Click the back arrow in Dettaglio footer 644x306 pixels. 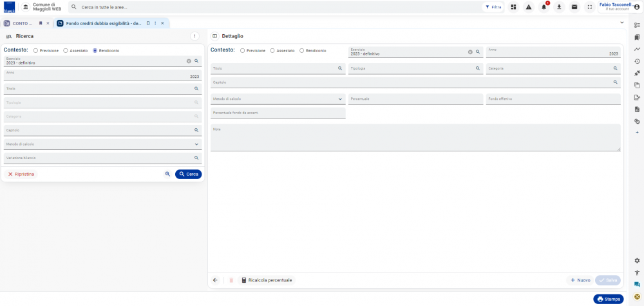coord(215,280)
